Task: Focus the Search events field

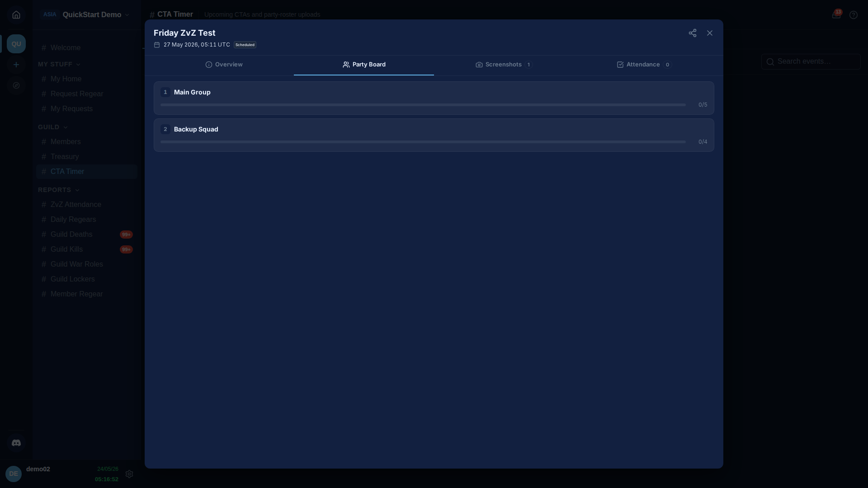Action: coord(811,61)
